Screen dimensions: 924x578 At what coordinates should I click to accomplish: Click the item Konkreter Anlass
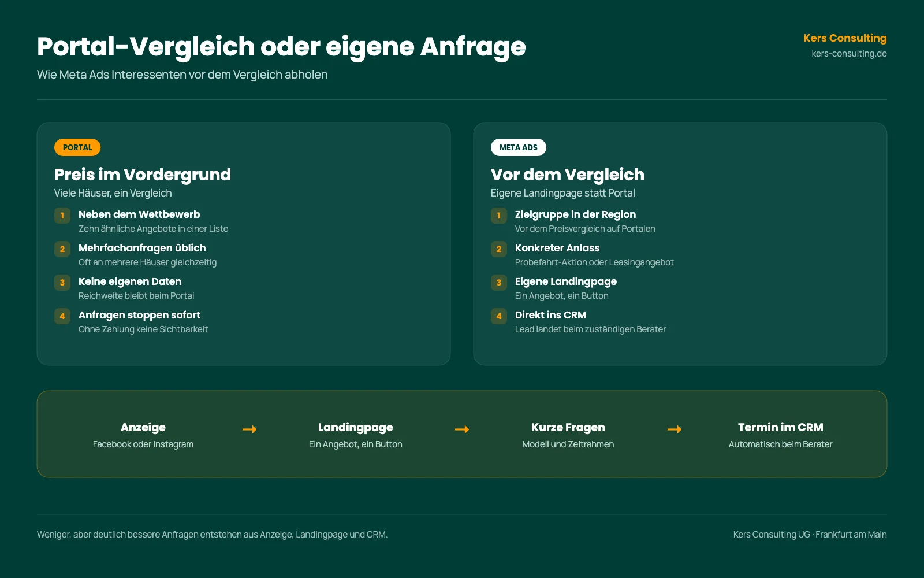pos(557,248)
